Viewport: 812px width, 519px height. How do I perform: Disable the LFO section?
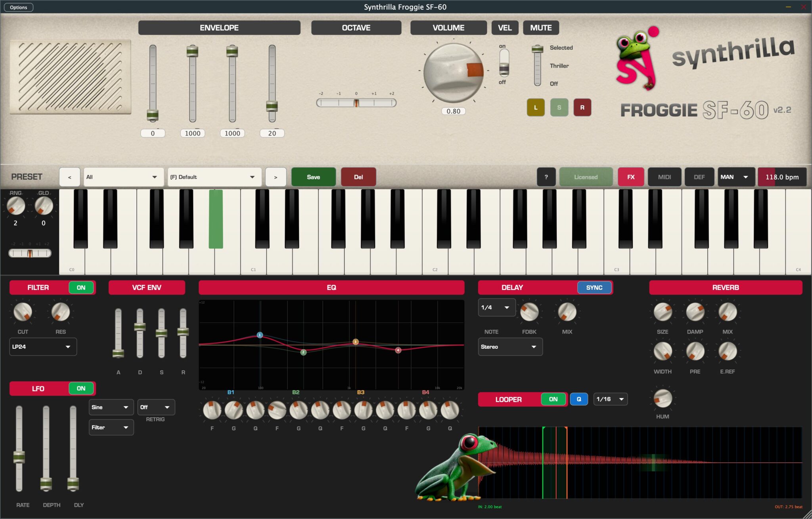coord(81,388)
